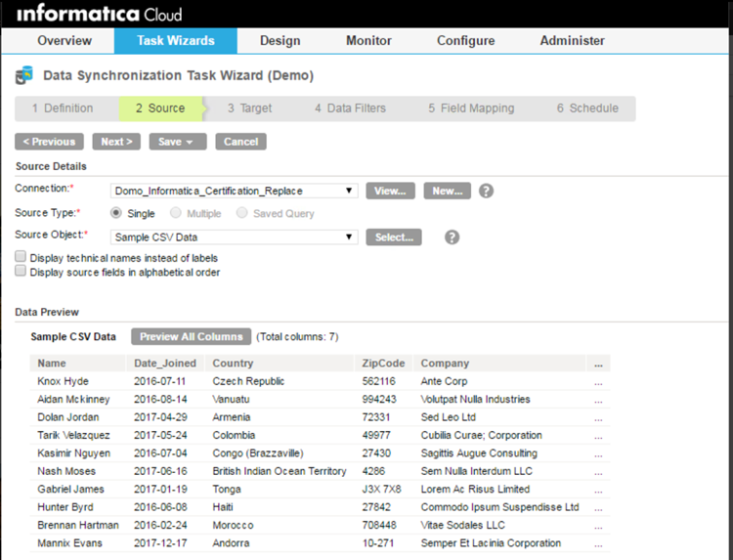
Task: Click ellipsis in Dolan Jordan row
Action: [x=598, y=418]
